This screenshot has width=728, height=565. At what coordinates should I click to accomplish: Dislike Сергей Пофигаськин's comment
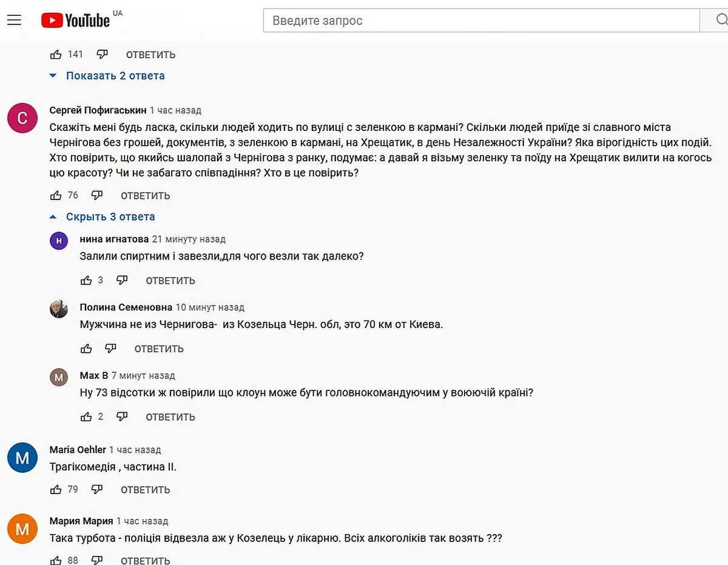[x=97, y=196]
